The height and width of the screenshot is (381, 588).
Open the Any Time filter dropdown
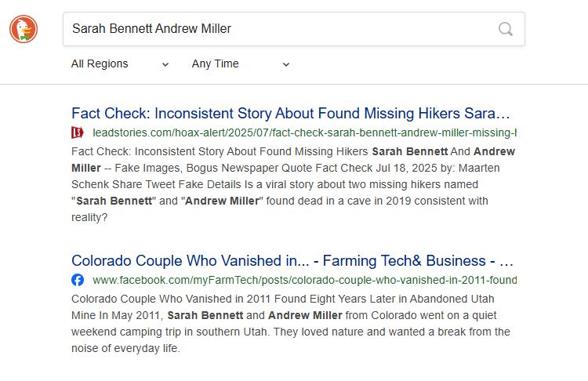(241, 63)
